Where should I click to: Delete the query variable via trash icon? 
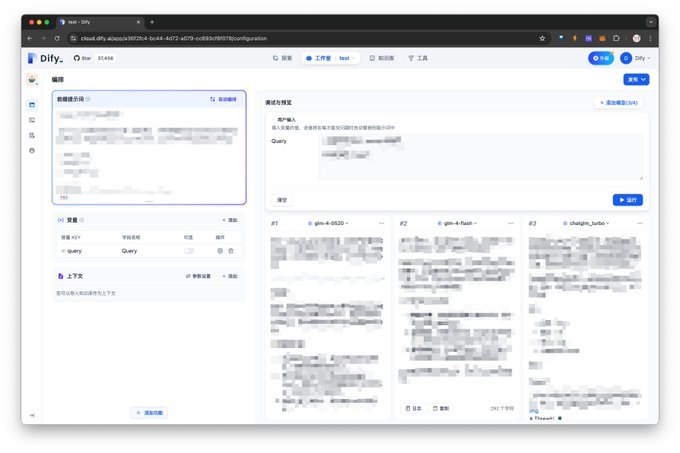[231, 251]
